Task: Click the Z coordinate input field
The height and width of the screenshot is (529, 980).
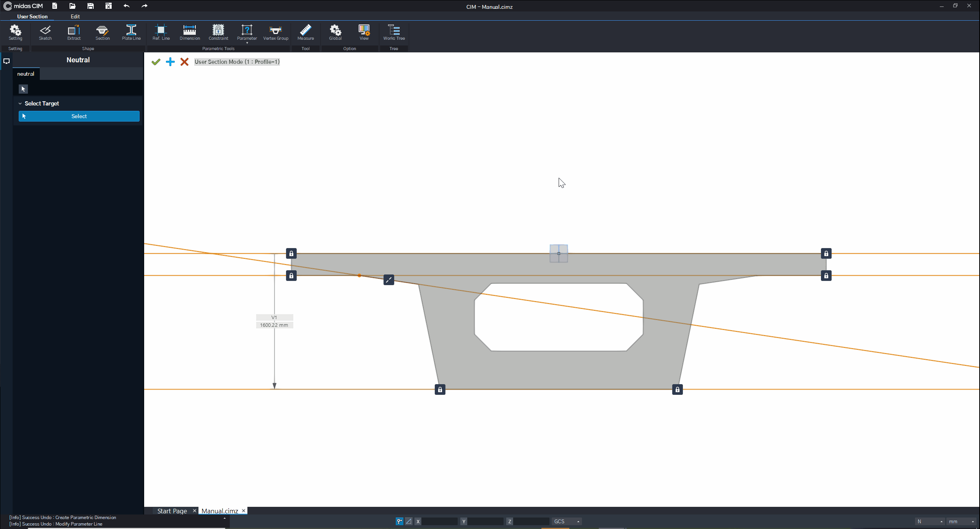Action: pos(531,521)
